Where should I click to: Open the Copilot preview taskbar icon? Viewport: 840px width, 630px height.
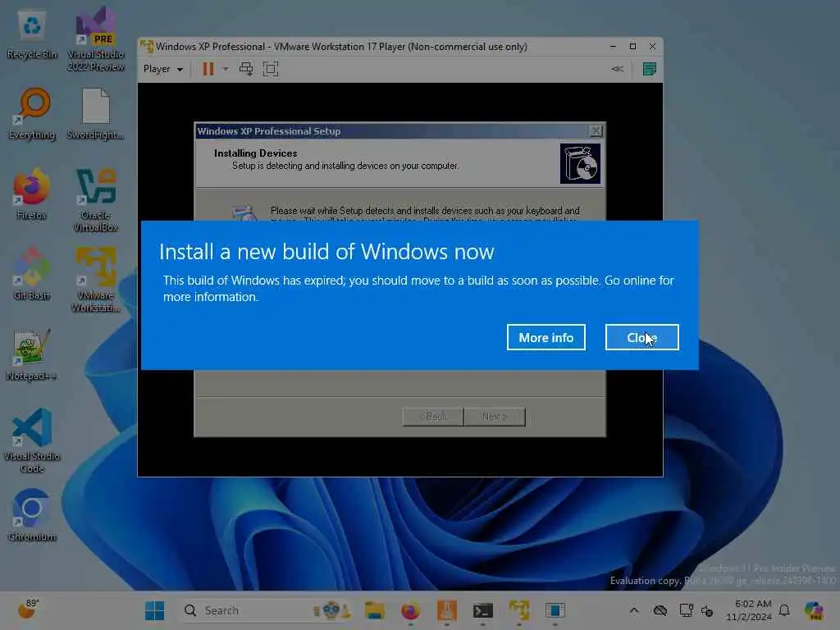pos(815,610)
